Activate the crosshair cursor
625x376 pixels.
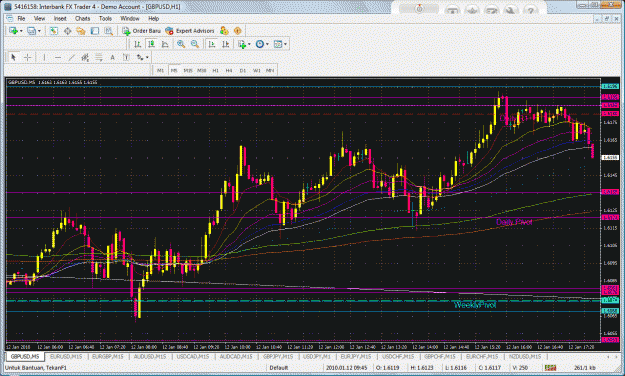click(27, 57)
